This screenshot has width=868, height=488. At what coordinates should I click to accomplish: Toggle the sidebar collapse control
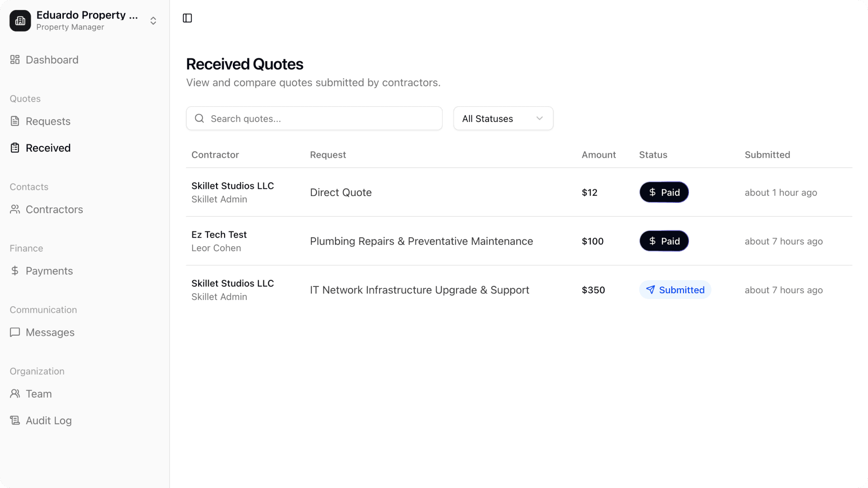click(187, 18)
